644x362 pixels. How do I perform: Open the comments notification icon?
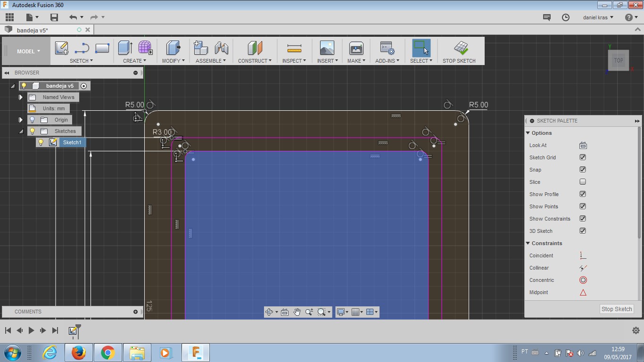(547, 17)
